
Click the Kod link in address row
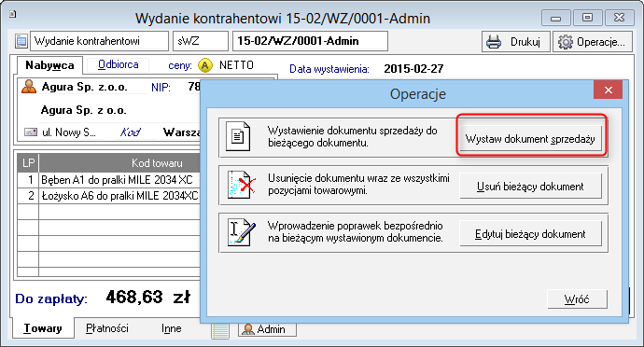pos(130,132)
